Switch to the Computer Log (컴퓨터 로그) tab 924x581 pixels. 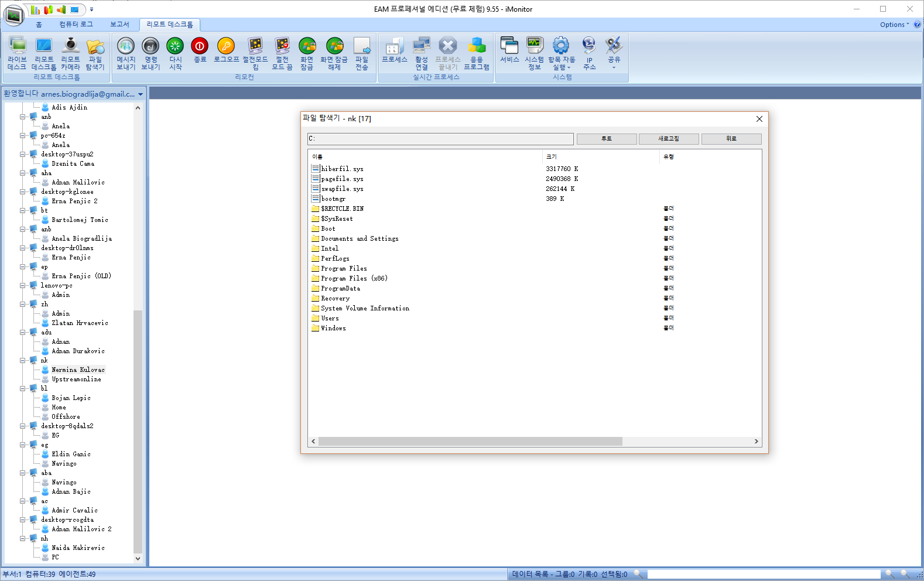[x=76, y=24]
